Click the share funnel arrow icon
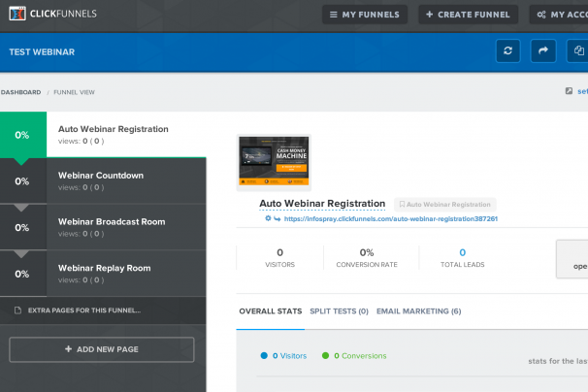 tap(543, 51)
